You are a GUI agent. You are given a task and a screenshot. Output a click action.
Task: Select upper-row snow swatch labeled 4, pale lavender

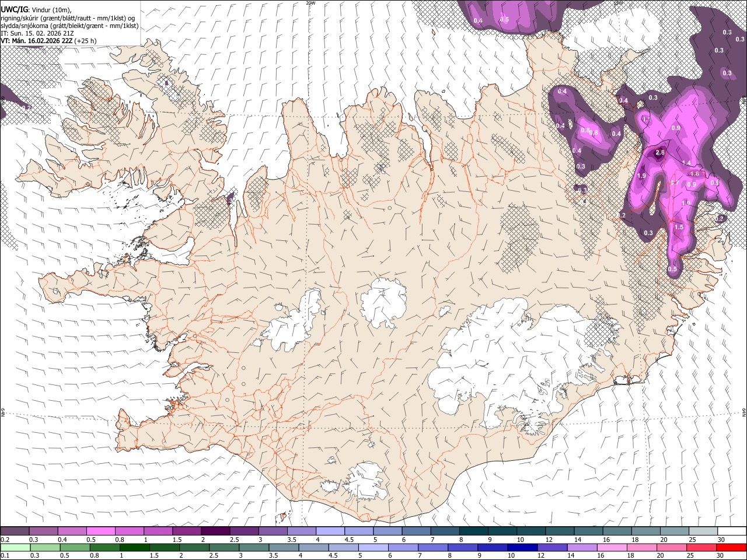click(x=330, y=531)
